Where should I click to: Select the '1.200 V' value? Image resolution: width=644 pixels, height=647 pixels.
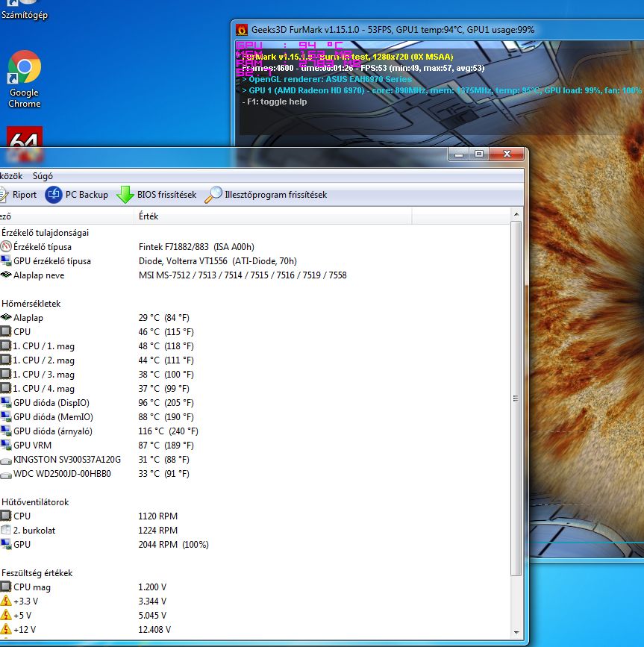click(153, 587)
